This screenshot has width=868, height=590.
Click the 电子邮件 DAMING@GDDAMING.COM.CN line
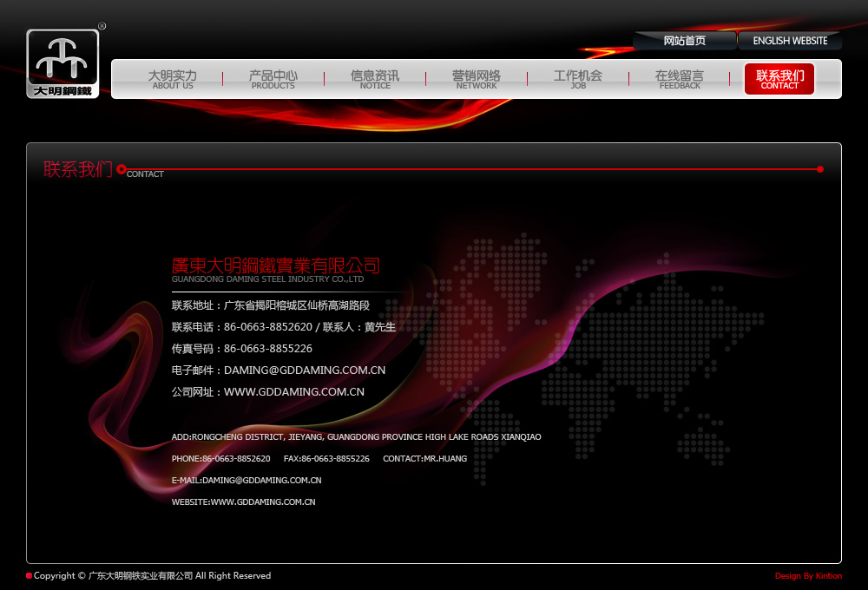click(279, 370)
